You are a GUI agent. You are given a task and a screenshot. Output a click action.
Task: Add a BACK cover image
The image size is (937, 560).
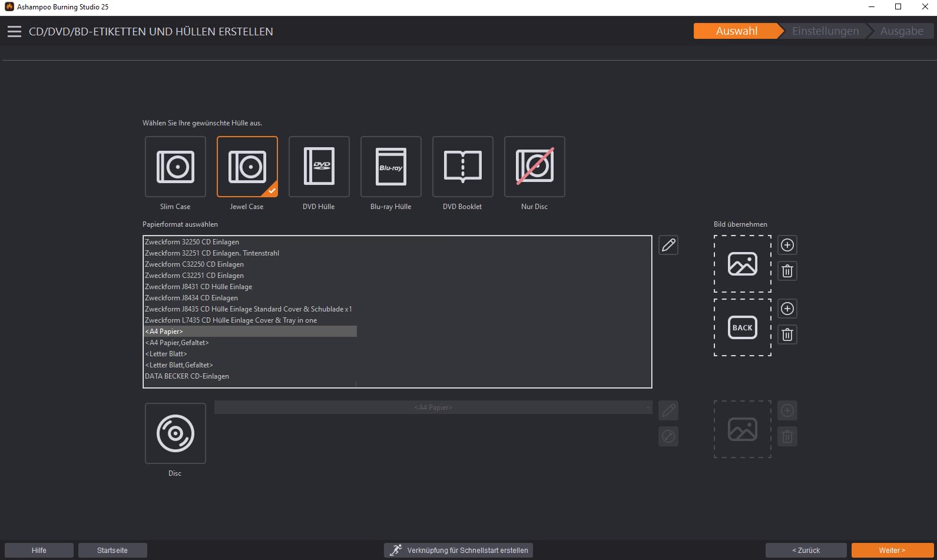[787, 309]
